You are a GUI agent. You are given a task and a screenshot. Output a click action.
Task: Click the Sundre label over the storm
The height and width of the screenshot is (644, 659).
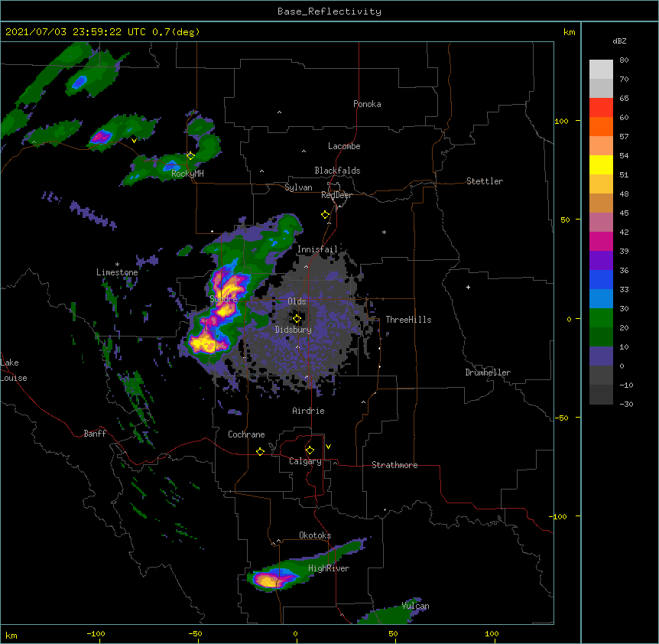tap(223, 299)
